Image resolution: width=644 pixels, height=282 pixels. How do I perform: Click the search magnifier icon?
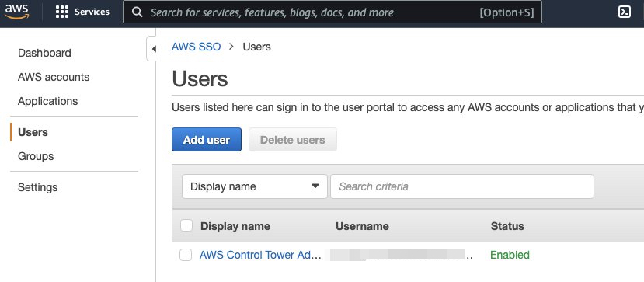click(138, 12)
